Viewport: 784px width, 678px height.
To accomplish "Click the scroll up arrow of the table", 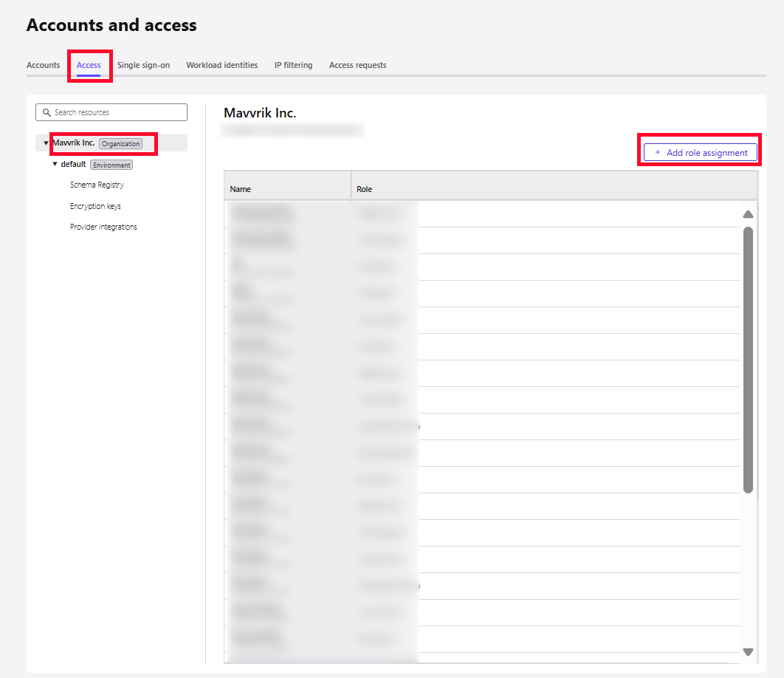I will (x=748, y=214).
